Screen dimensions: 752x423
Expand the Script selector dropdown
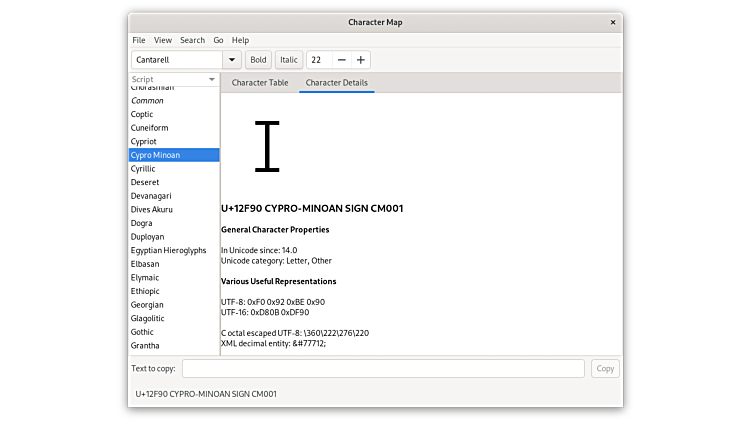coord(211,79)
